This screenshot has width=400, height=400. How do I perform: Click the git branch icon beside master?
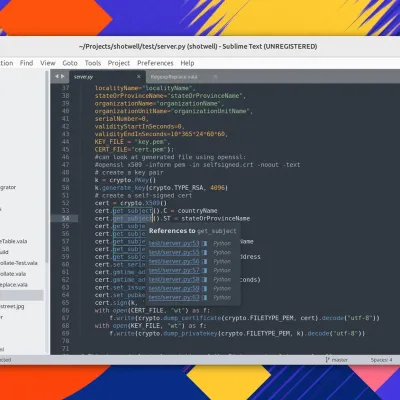327,360
